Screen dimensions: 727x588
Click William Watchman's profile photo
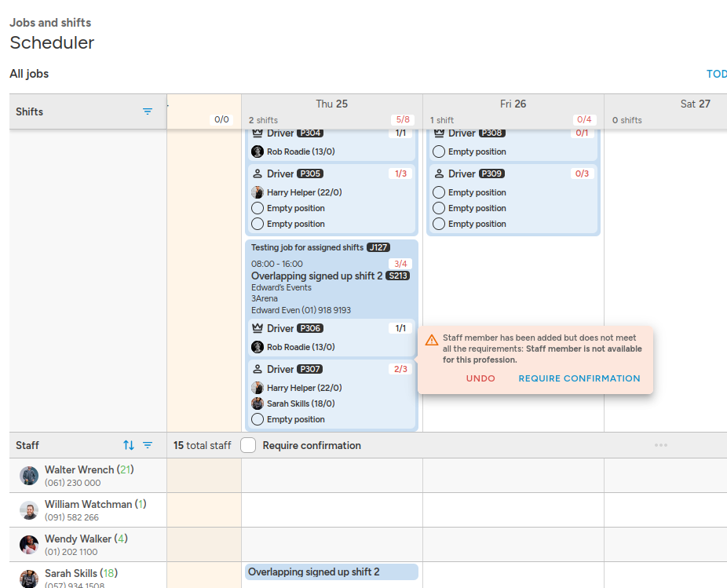pyautogui.click(x=29, y=510)
